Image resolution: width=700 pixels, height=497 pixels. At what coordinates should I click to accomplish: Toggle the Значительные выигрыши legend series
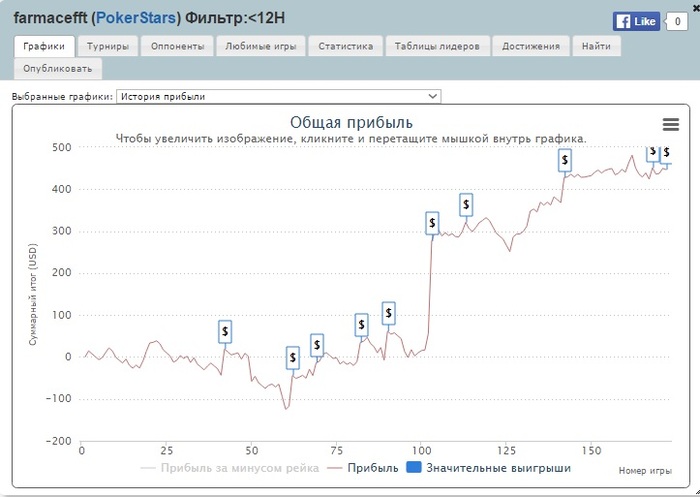pyautogui.click(x=488, y=468)
